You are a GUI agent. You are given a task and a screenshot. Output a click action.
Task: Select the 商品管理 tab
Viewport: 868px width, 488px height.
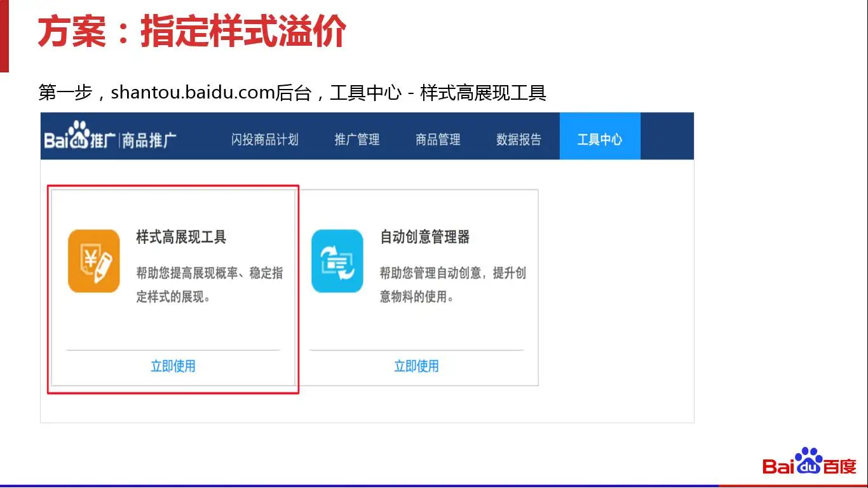click(438, 140)
